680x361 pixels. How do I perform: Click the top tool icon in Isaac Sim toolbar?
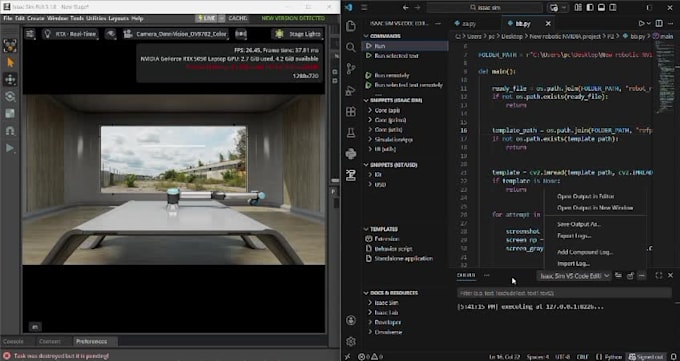click(10, 45)
